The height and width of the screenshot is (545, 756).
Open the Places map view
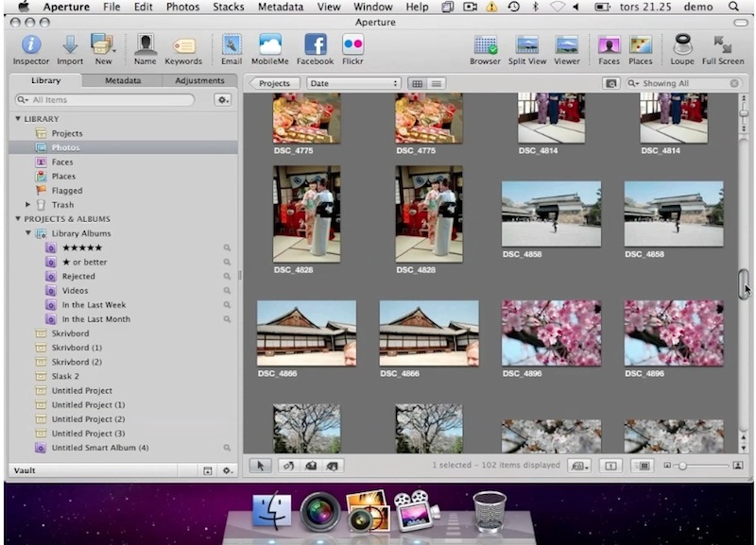point(641,45)
